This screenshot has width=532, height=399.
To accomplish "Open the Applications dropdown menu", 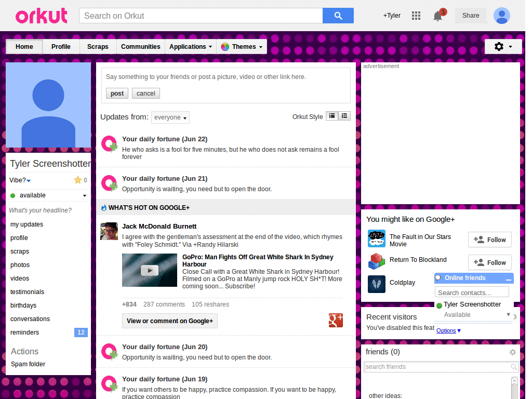I will (191, 46).
